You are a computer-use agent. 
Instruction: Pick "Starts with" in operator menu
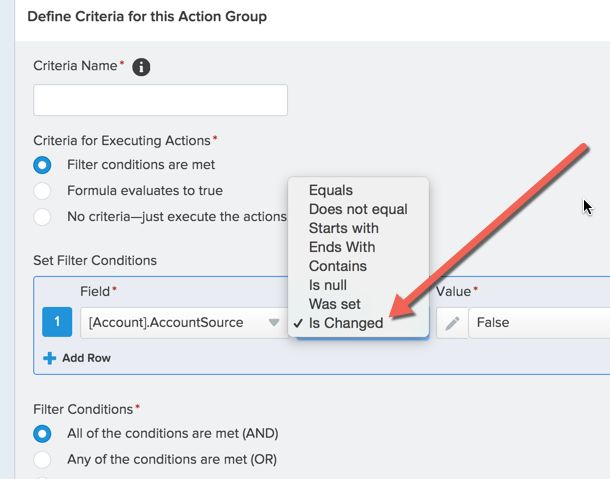coord(343,228)
